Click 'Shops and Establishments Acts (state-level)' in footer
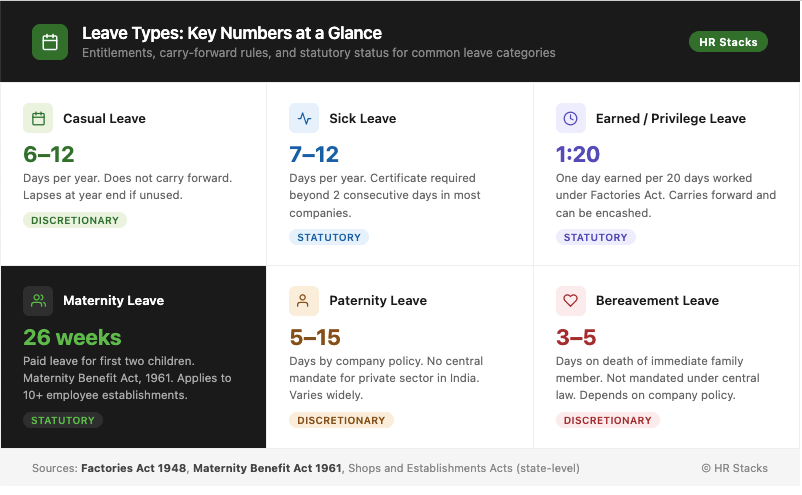Image resolution: width=802 pixels, height=495 pixels. [464, 468]
